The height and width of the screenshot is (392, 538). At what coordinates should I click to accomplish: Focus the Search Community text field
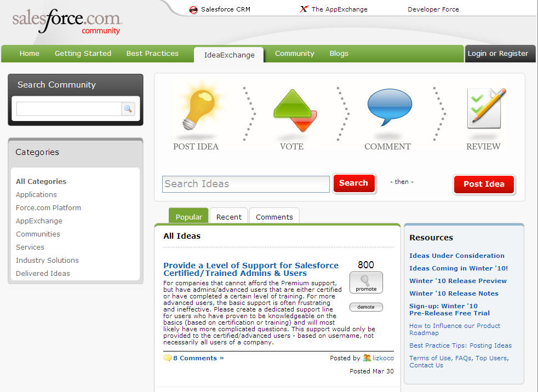pyautogui.click(x=69, y=109)
